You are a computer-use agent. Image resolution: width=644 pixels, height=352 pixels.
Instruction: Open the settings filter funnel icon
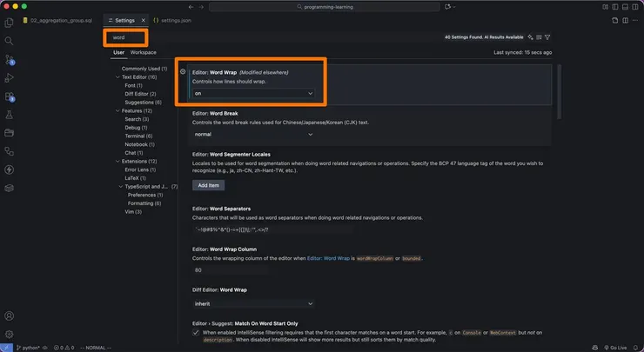547,37
